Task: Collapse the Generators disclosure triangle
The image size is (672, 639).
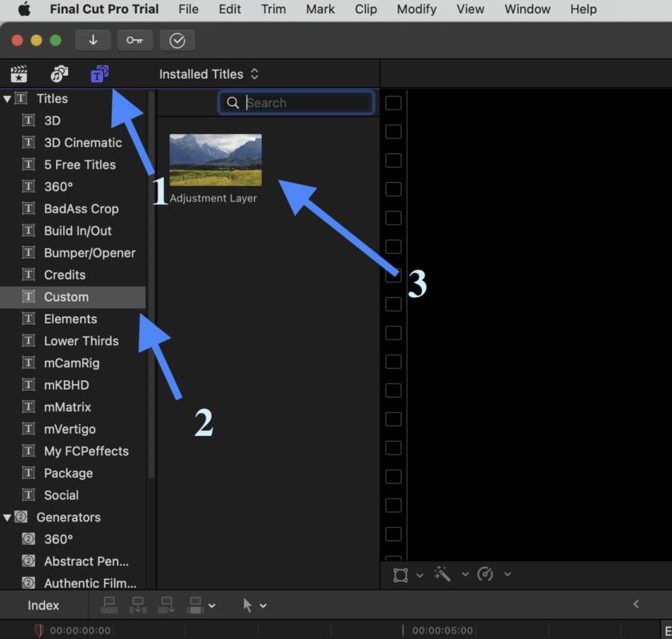Action: coord(7,518)
